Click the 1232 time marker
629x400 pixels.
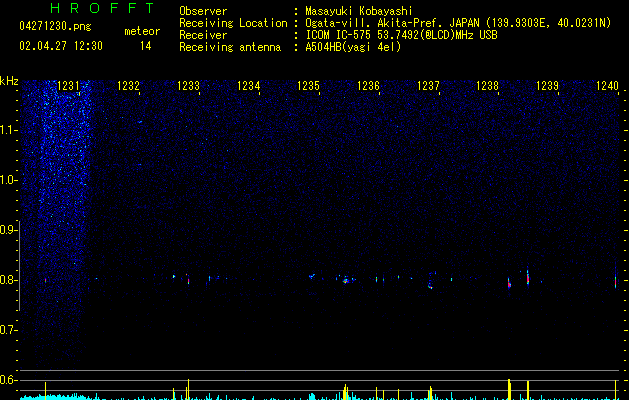coord(128,86)
